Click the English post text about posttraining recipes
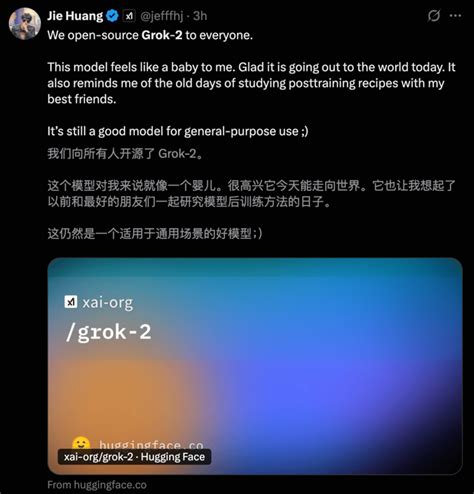Viewport: 474px width, 494px height. [x=251, y=83]
